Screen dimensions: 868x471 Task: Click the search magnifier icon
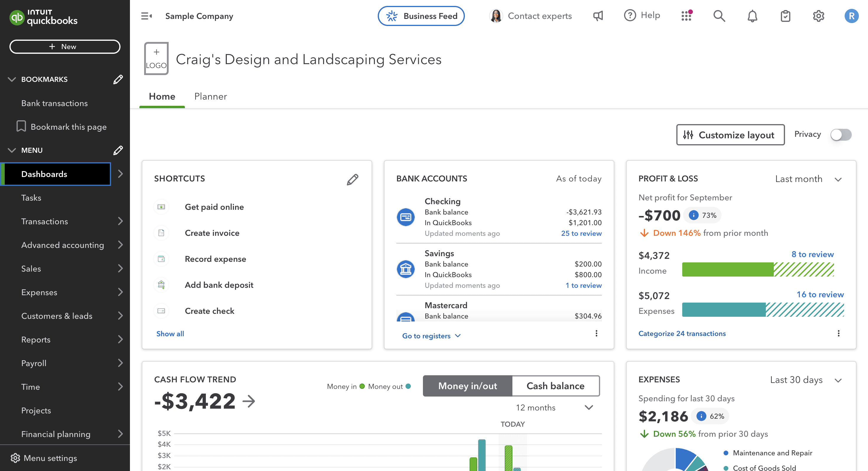point(719,16)
